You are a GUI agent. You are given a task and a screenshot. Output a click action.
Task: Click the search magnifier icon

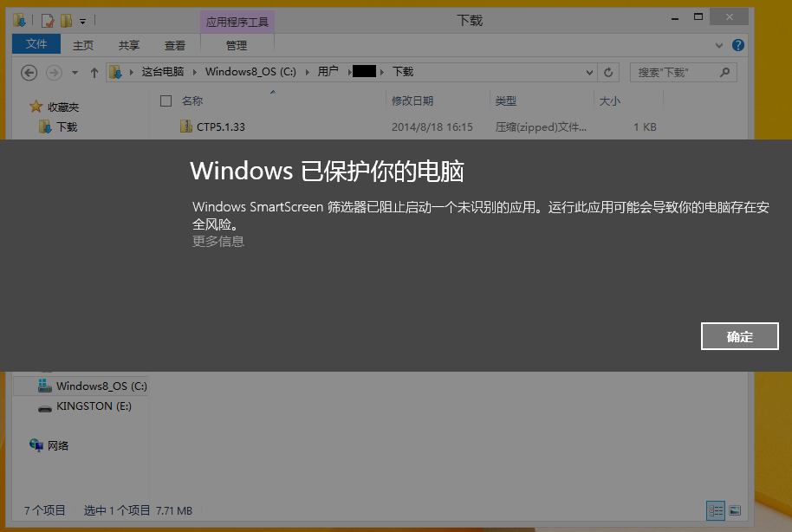(x=724, y=72)
